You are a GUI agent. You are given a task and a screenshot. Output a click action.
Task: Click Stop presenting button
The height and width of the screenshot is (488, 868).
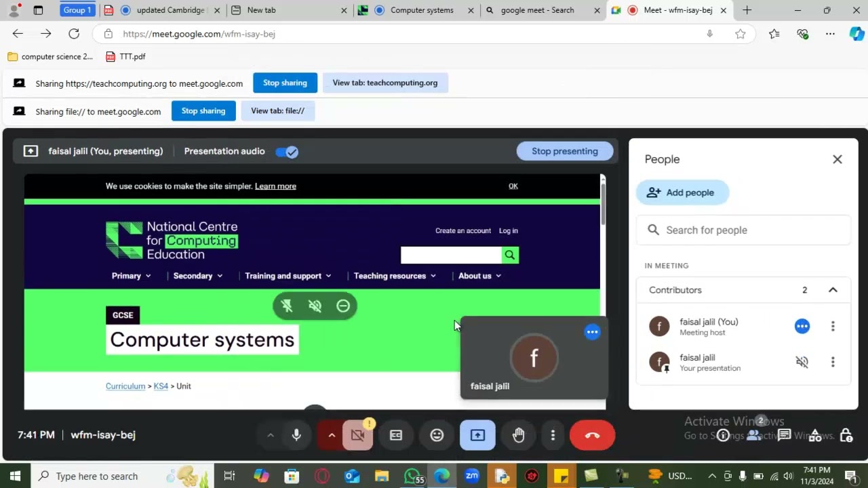565,151
